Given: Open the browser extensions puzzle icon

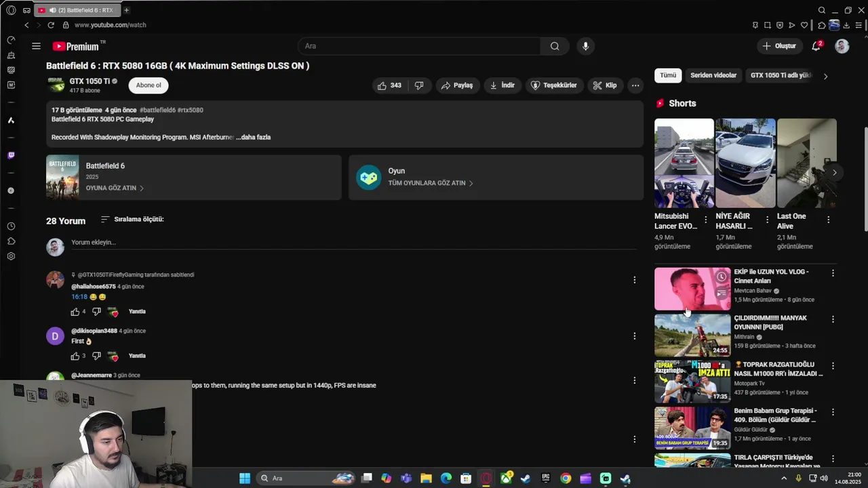Looking at the screenshot, I should click(822, 25).
